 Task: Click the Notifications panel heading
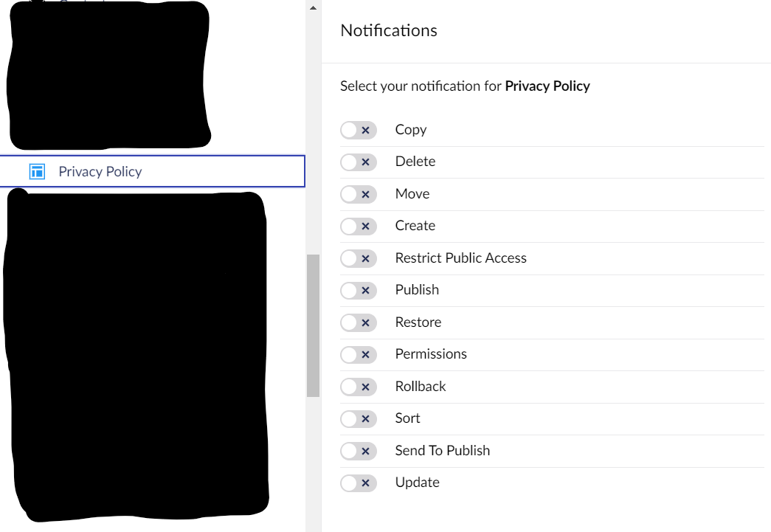(x=389, y=31)
